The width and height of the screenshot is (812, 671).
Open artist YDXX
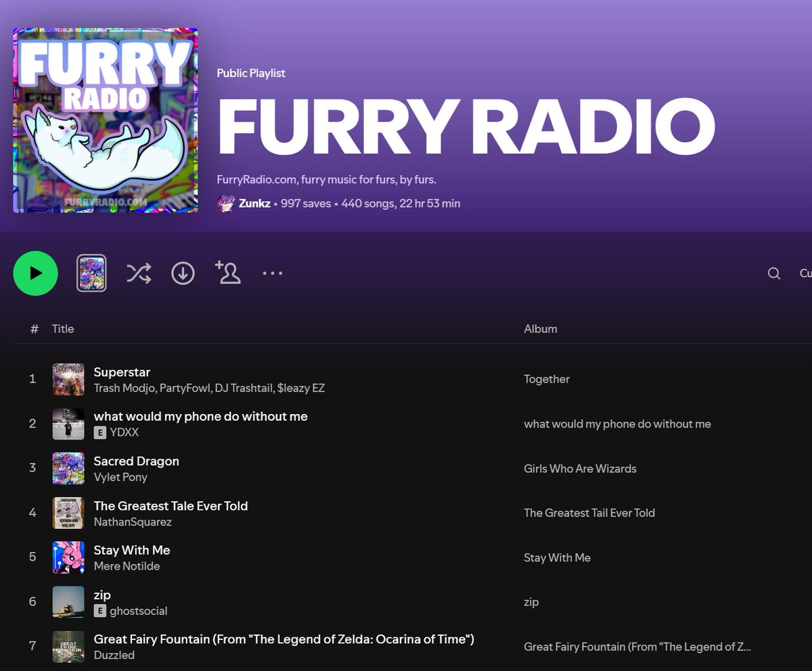(124, 432)
